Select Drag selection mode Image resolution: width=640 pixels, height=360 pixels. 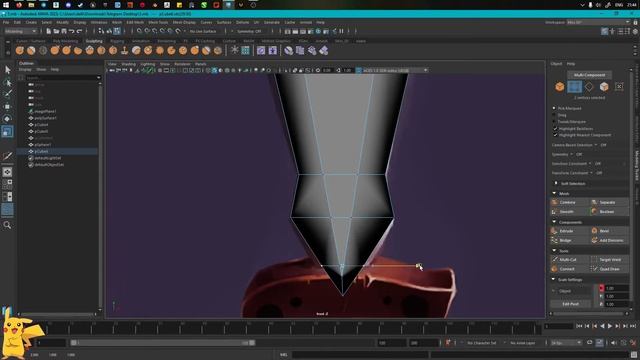[554, 115]
